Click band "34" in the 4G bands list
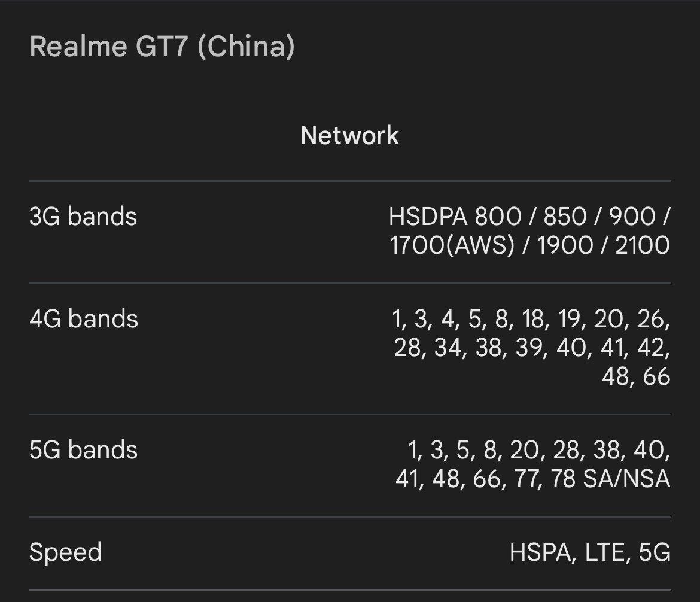 pos(448,348)
